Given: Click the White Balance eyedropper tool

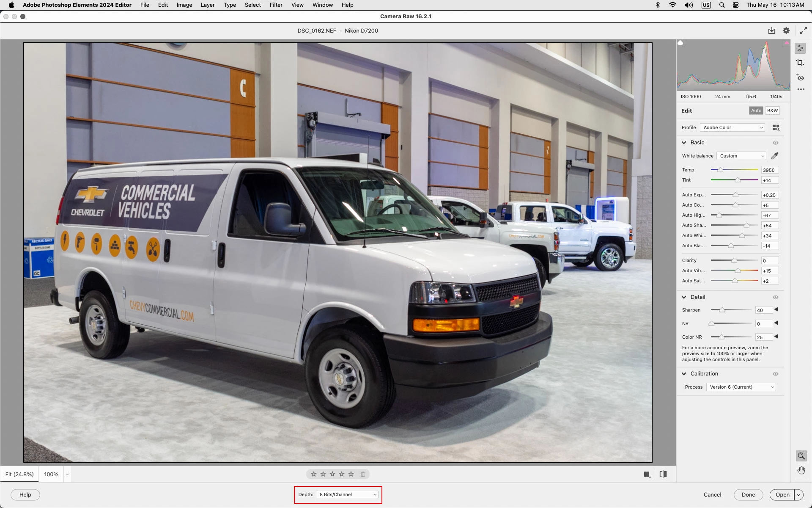Looking at the screenshot, I should click(775, 156).
